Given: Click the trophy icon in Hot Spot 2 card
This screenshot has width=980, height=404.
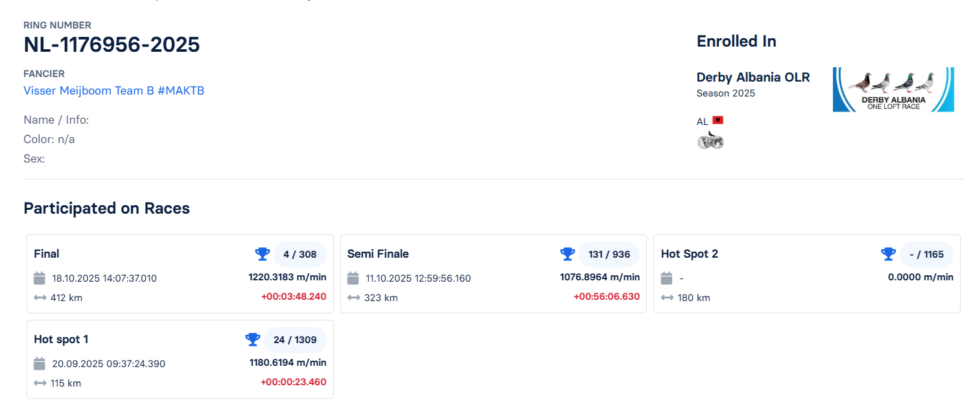Looking at the screenshot, I should point(888,254).
